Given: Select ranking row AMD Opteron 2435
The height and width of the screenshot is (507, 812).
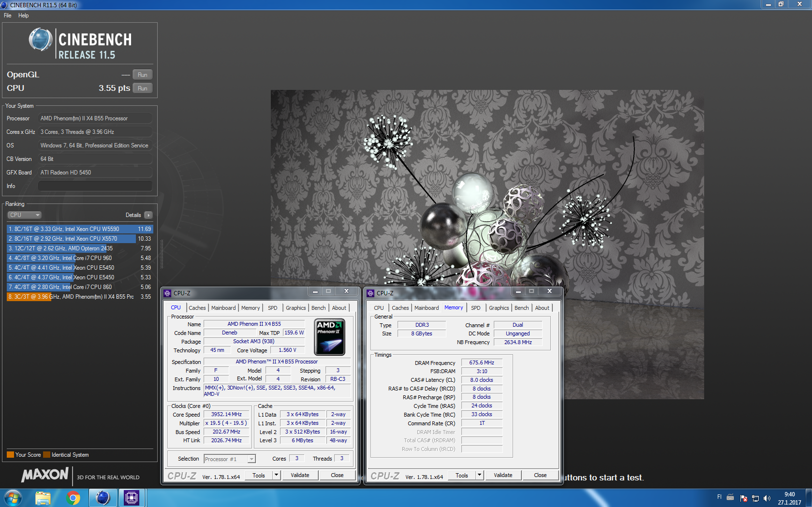Looking at the screenshot, I should (x=80, y=248).
